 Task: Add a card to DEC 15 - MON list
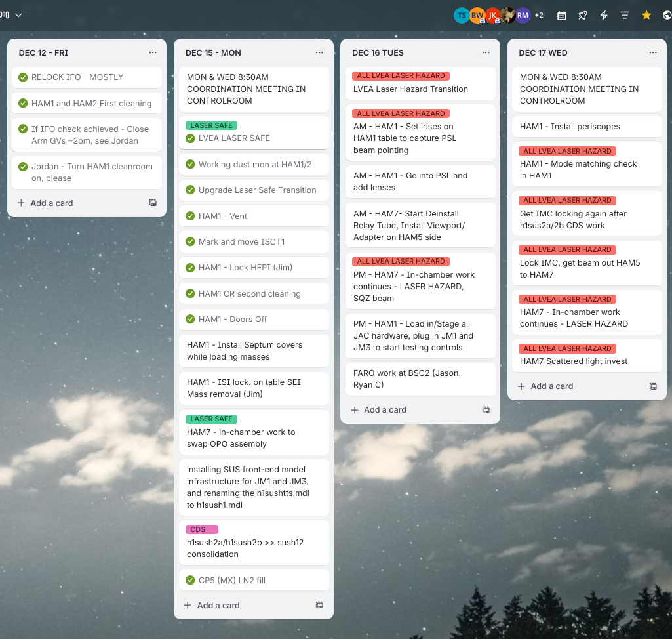tap(212, 606)
